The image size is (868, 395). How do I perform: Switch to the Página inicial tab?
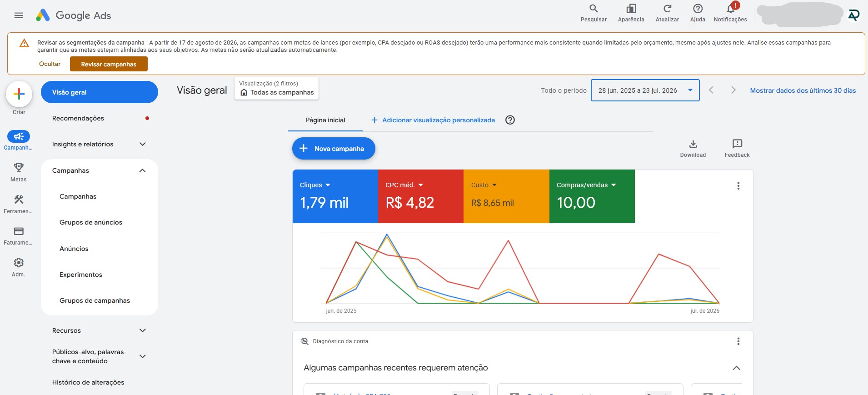pos(325,120)
